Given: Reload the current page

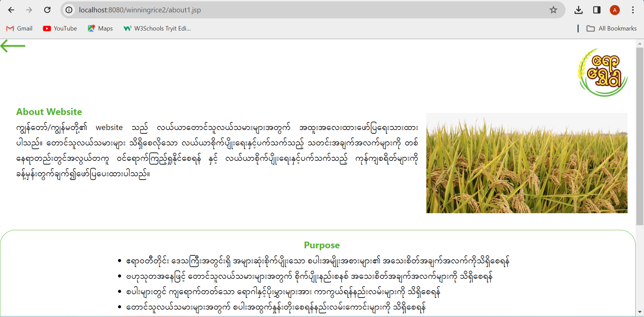Looking at the screenshot, I should click(47, 10).
